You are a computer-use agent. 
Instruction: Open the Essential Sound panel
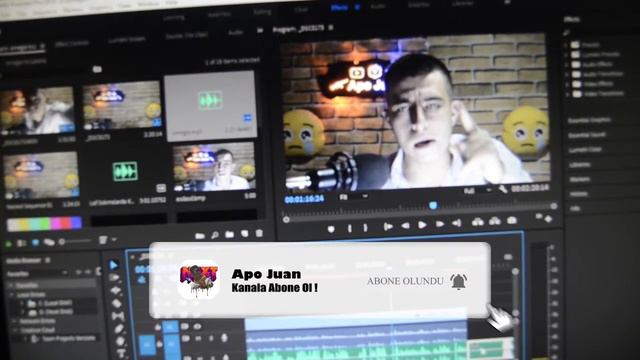[x=587, y=135]
